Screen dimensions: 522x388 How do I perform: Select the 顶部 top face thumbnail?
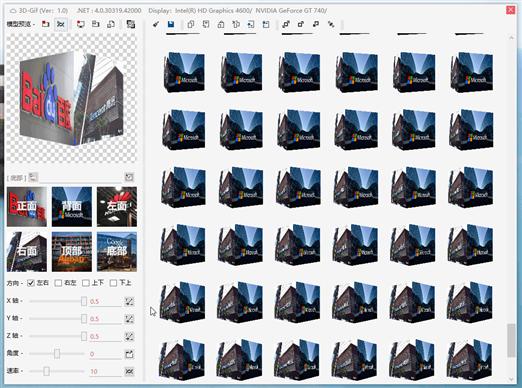click(72, 252)
